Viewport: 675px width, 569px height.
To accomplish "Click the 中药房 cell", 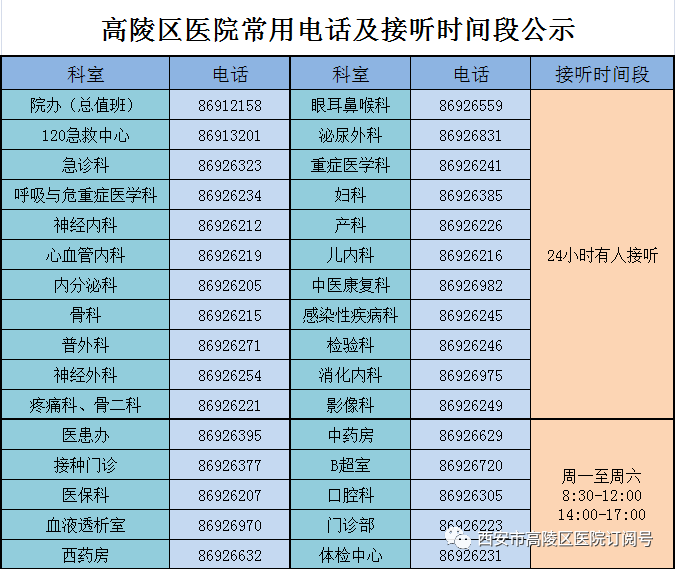I will pos(350,435).
